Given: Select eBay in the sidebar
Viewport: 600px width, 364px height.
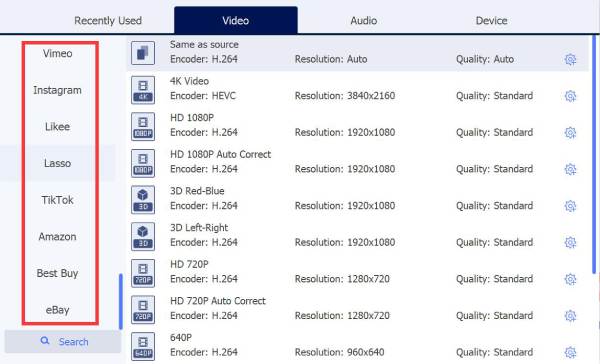Looking at the screenshot, I should click(57, 310).
